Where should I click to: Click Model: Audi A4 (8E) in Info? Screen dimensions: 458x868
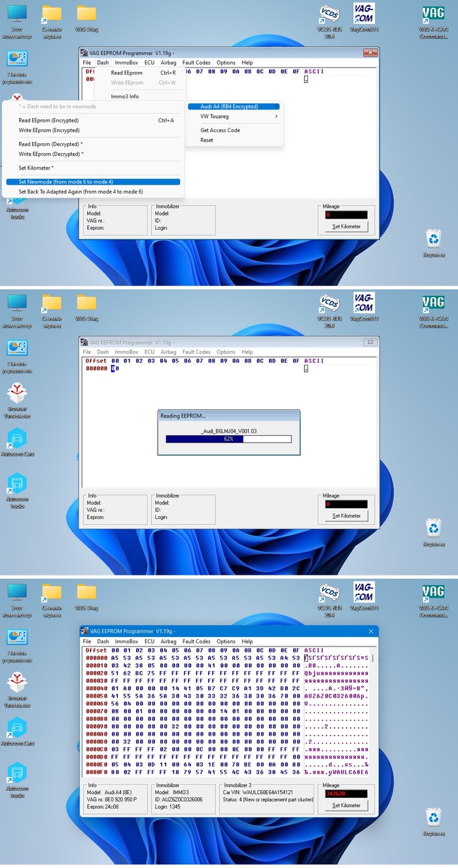[108, 792]
